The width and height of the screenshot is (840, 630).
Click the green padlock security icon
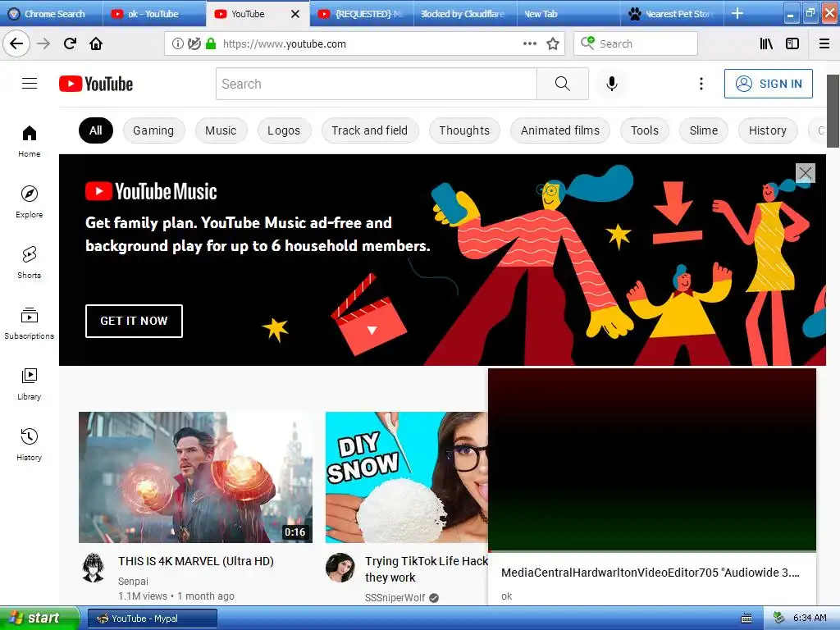[211, 44]
